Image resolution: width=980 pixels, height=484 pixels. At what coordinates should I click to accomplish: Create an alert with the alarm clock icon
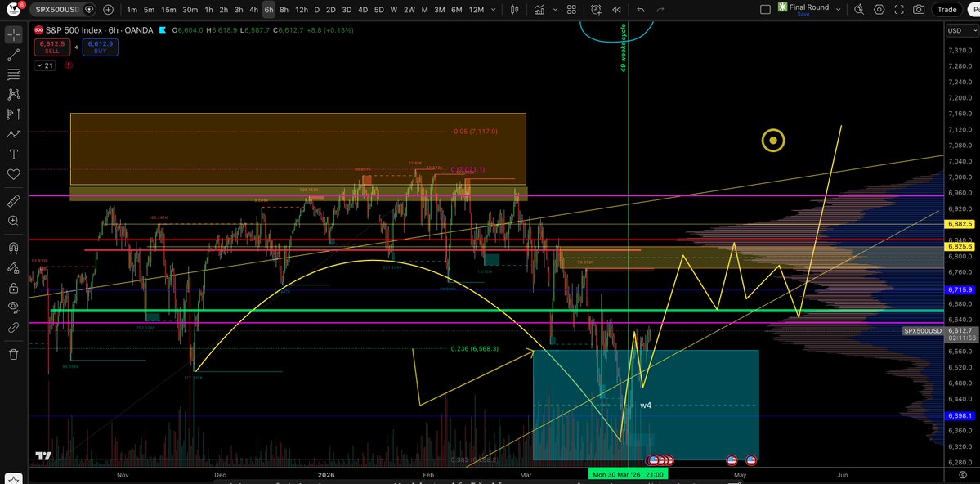click(596, 10)
